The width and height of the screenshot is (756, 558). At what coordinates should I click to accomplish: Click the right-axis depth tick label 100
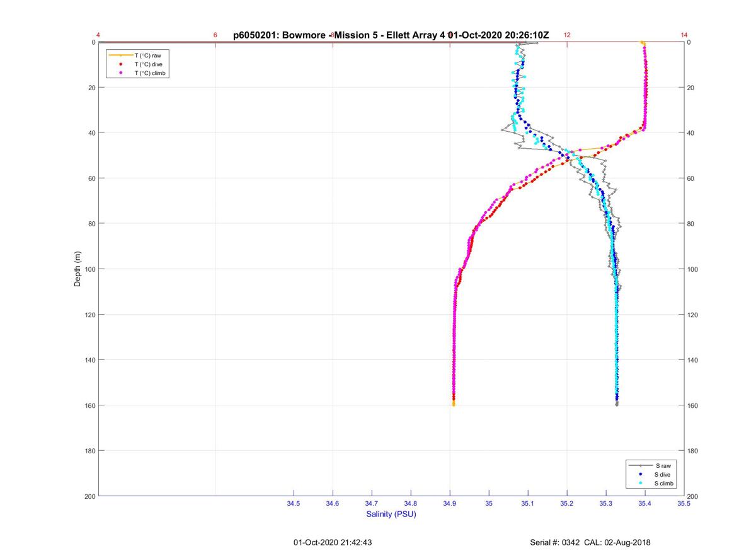[694, 269]
